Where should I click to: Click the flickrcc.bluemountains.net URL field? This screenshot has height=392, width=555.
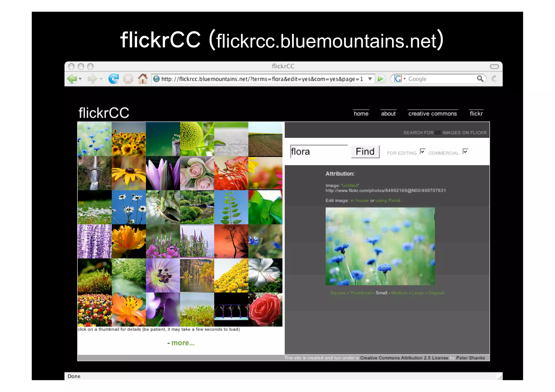click(262, 79)
